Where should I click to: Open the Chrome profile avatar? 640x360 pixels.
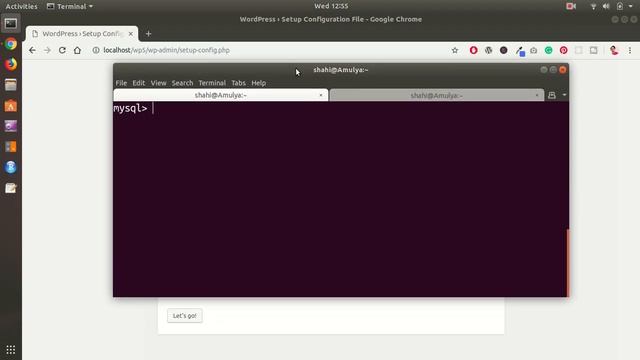click(x=613, y=50)
